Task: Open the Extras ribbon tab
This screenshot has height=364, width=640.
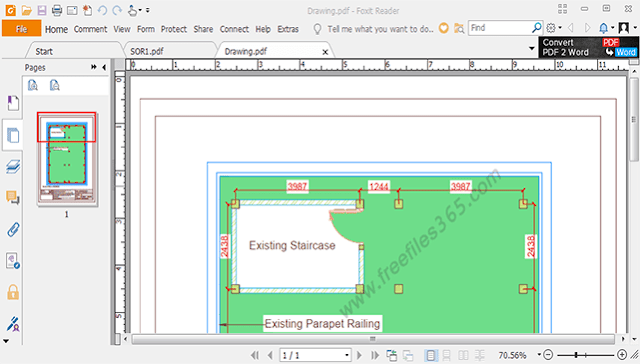Action: pyautogui.click(x=288, y=29)
